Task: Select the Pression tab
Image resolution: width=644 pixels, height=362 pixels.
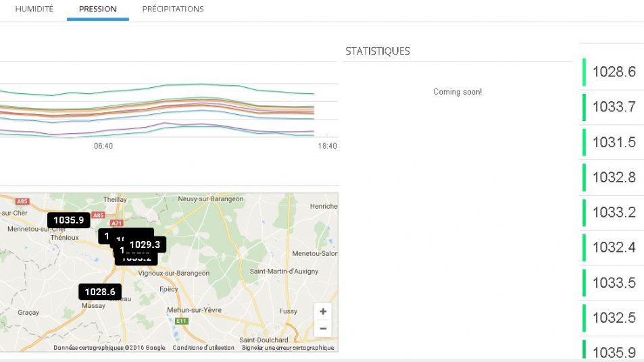Action: [x=97, y=9]
